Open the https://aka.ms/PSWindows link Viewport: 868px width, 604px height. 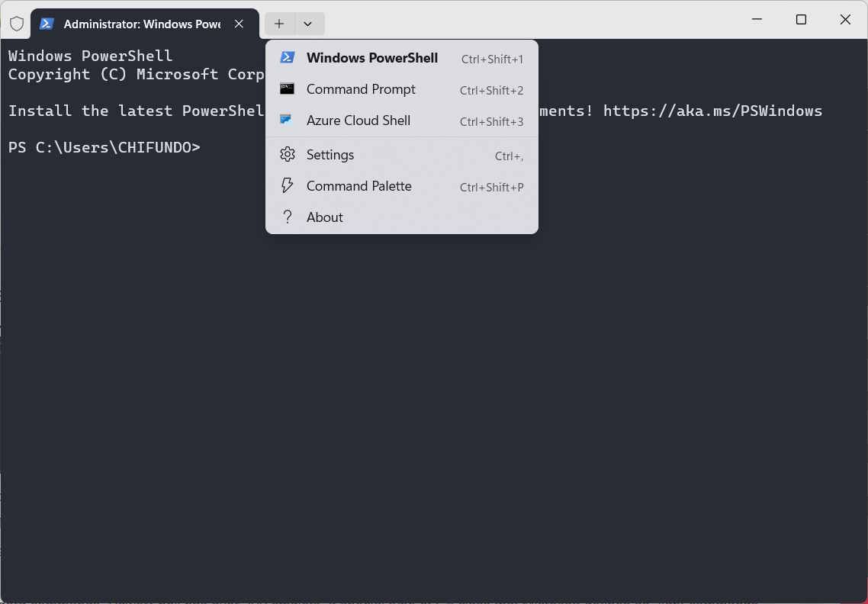pos(712,111)
